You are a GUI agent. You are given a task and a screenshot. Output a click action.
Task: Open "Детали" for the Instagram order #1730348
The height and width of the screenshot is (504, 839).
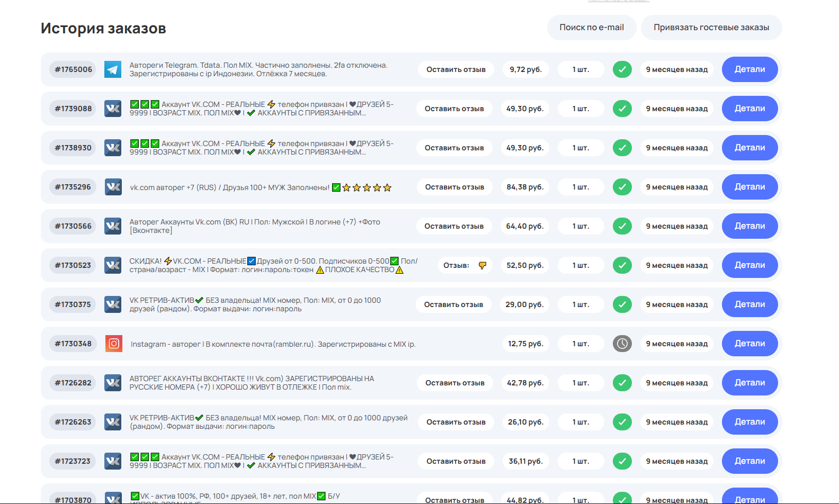point(749,344)
